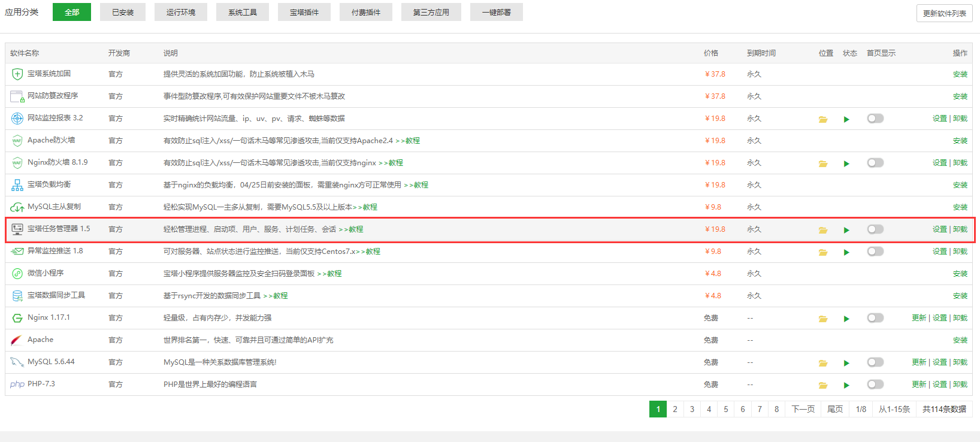Toggle homepage display for Nginx 1.17.1

coord(875,318)
